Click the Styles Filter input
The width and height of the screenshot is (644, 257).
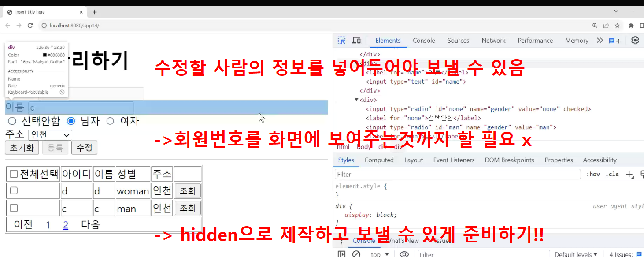pyautogui.click(x=458, y=175)
